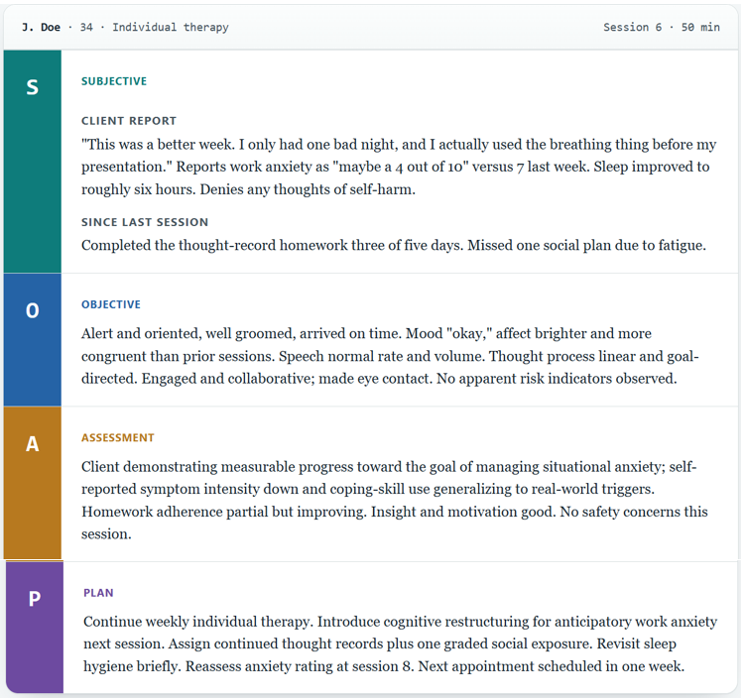The height and width of the screenshot is (700, 746).
Task: Select the ASSESSMENT section heading
Action: pyautogui.click(x=117, y=437)
